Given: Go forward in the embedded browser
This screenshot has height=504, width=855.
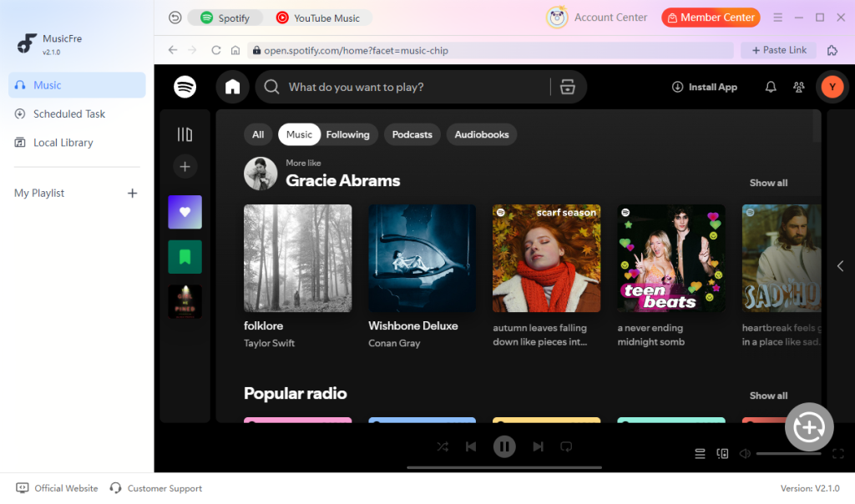Looking at the screenshot, I should (x=192, y=50).
